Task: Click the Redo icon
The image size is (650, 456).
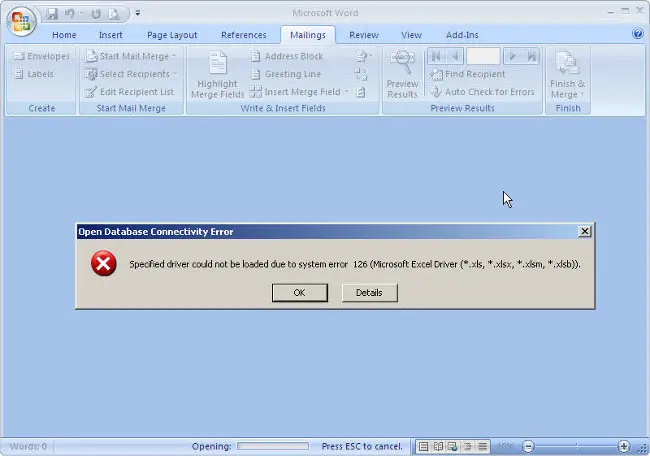Action: click(x=96, y=14)
